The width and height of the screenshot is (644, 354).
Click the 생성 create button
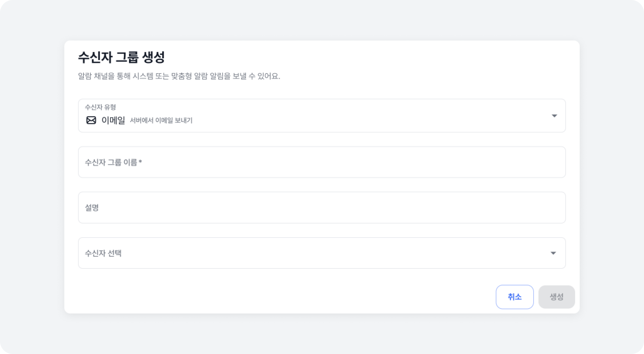pyautogui.click(x=557, y=297)
